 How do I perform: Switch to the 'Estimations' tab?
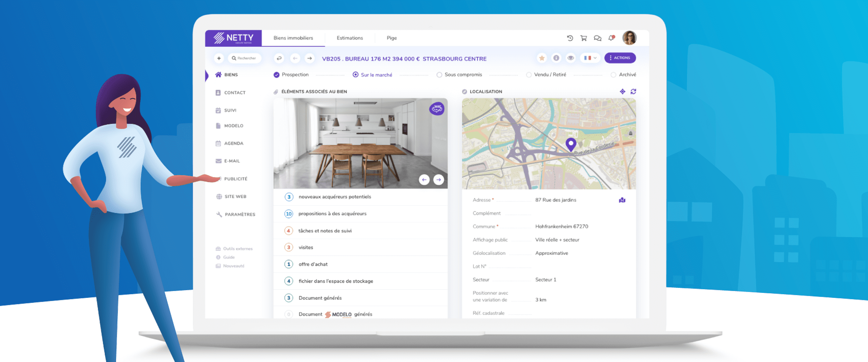tap(349, 38)
